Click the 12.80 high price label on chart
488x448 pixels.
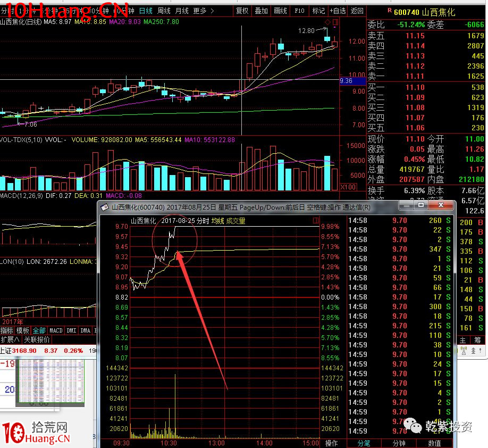click(306, 30)
